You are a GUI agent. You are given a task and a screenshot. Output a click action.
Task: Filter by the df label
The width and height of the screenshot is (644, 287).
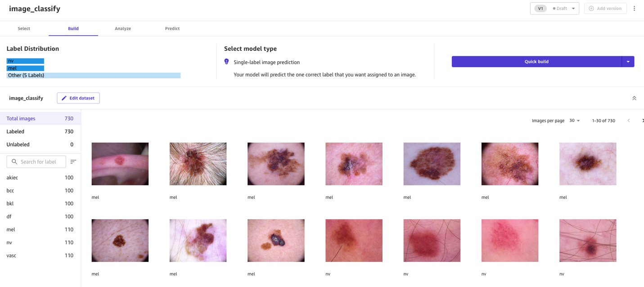(40, 216)
